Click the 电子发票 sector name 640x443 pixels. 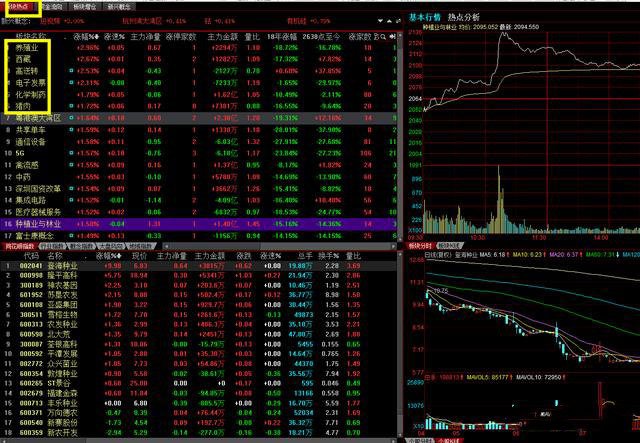[x=30, y=83]
